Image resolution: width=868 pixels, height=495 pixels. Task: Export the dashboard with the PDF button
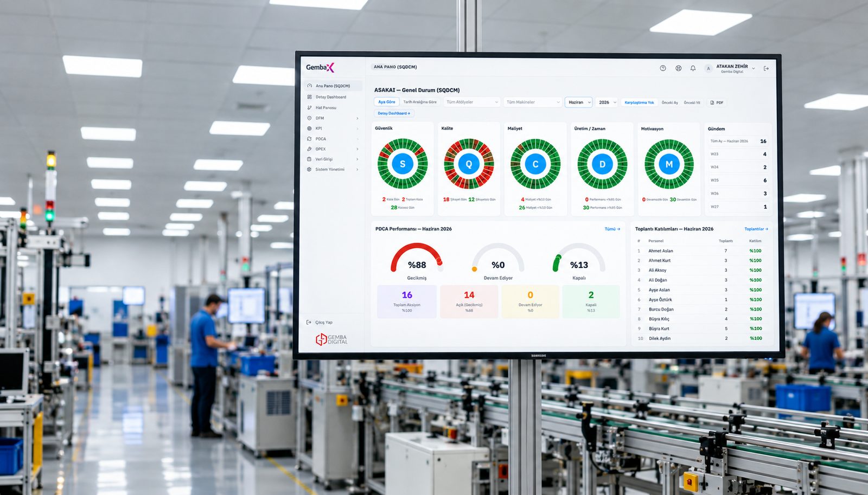click(x=717, y=102)
